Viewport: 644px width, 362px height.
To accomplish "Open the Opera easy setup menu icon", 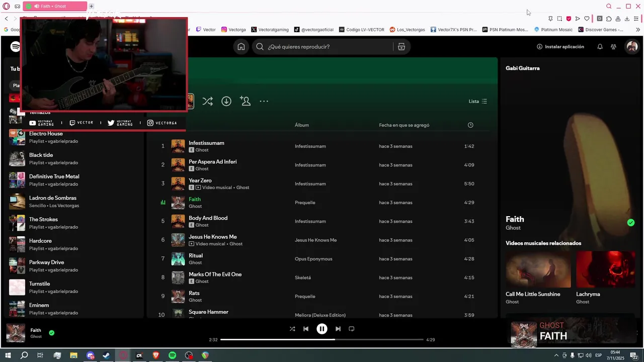I will click(x=636, y=19).
